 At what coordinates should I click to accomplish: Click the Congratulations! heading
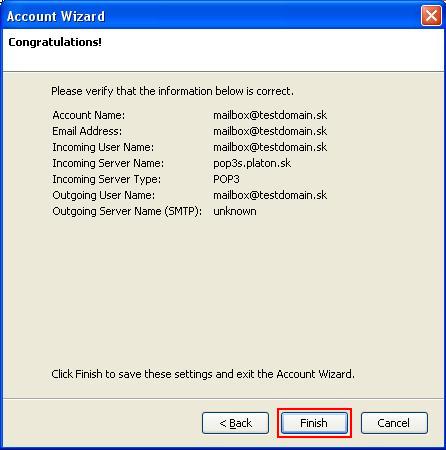tap(55, 42)
